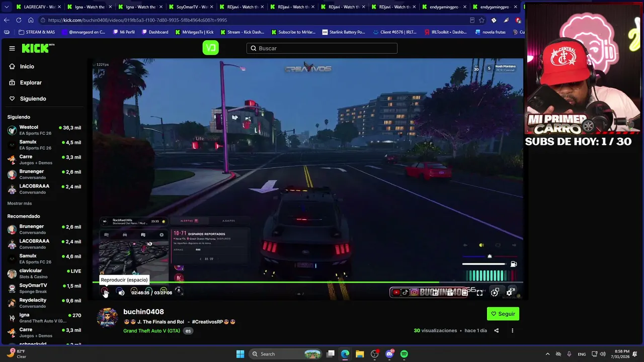644x362 pixels.
Task: Click the taskbar Search box
Action: click(286, 354)
